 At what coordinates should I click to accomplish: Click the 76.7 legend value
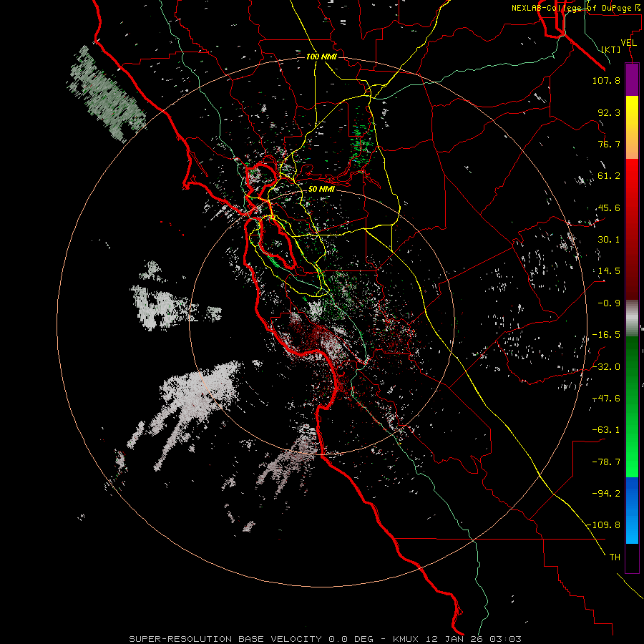(x=609, y=144)
